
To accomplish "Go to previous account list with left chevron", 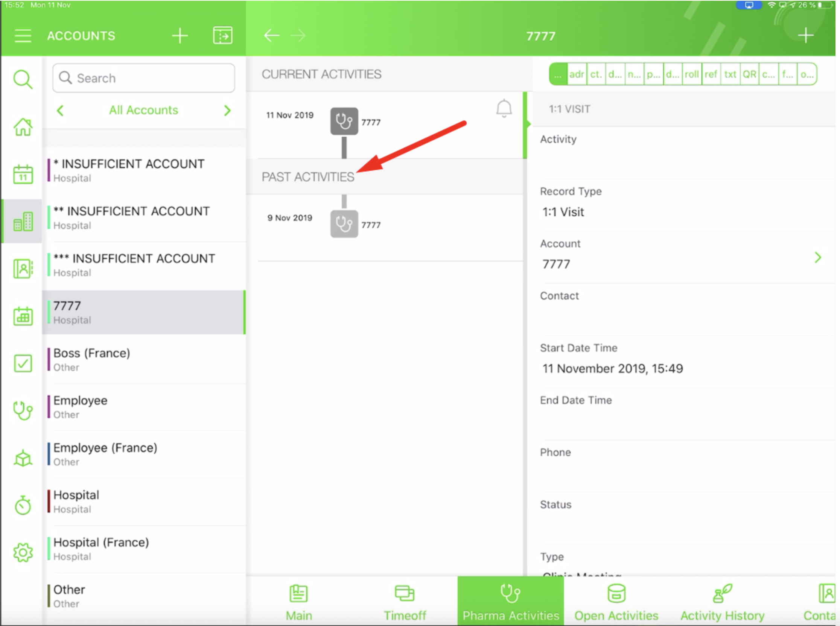I will (x=60, y=110).
